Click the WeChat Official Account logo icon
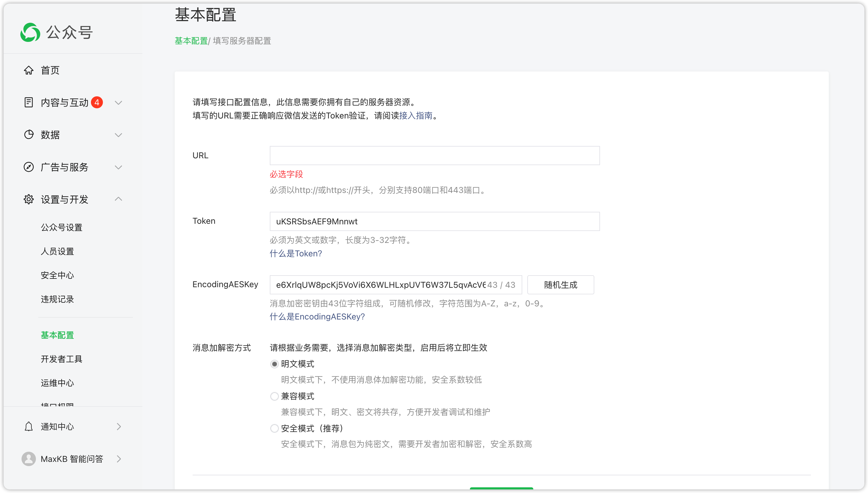This screenshot has height=493, width=868. click(30, 32)
